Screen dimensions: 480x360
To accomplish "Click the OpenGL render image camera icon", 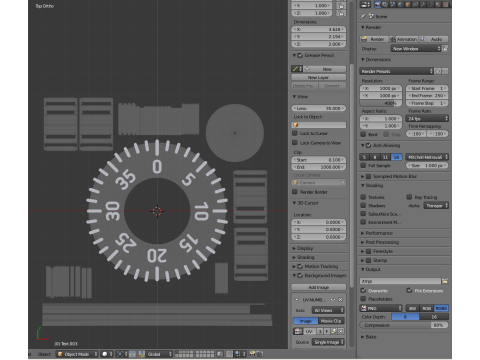I will point(252,354).
